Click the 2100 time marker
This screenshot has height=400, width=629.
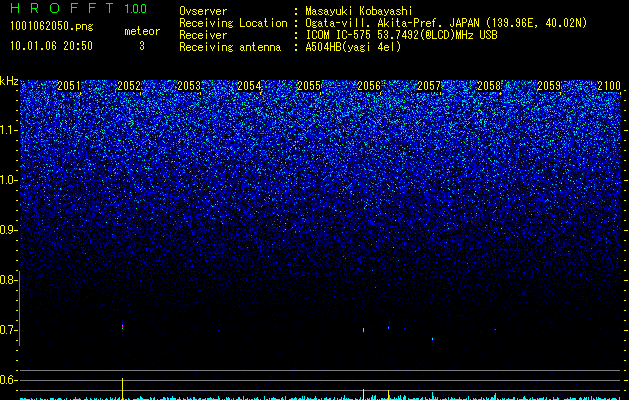pos(609,86)
